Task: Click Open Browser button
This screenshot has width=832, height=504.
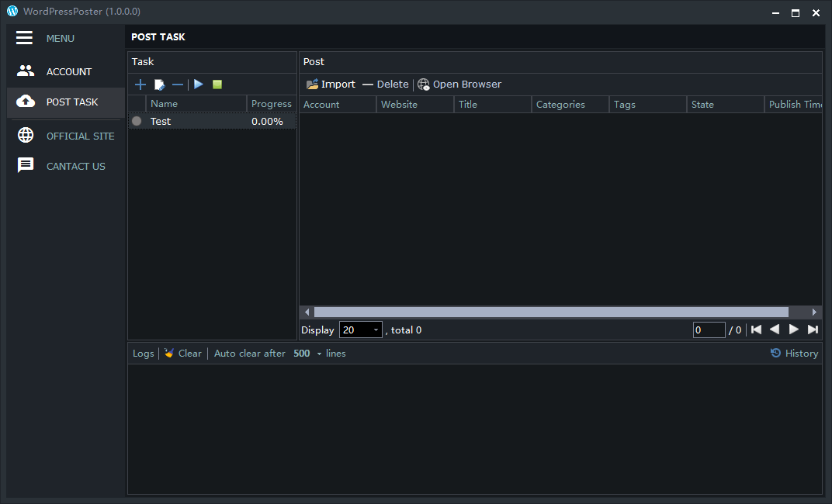Action: click(x=459, y=85)
